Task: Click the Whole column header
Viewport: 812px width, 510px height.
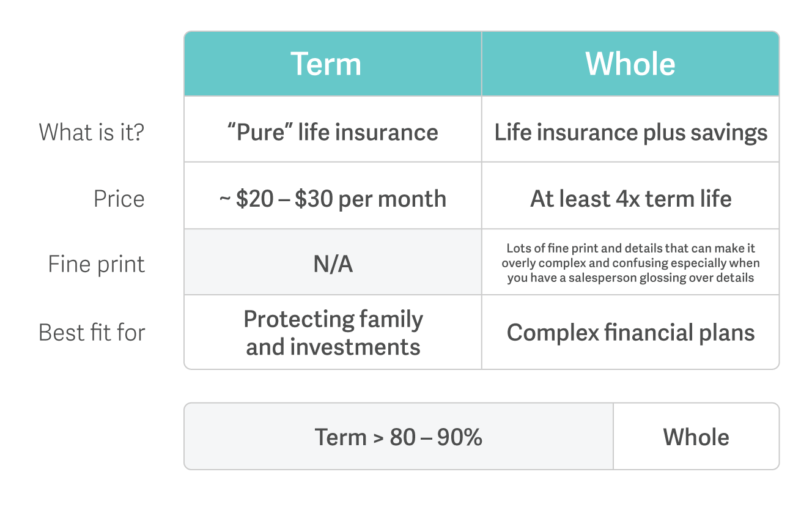Action: click(x=630, y=64)
